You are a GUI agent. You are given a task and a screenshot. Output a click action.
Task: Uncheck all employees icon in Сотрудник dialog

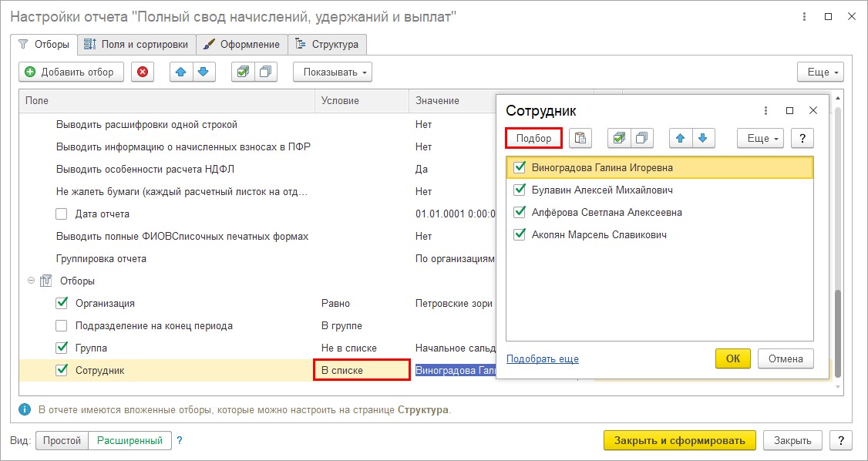coord(641,138)
